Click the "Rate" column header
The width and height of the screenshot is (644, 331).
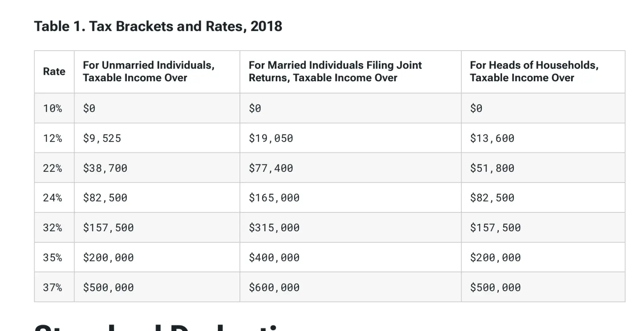(54, 72)
